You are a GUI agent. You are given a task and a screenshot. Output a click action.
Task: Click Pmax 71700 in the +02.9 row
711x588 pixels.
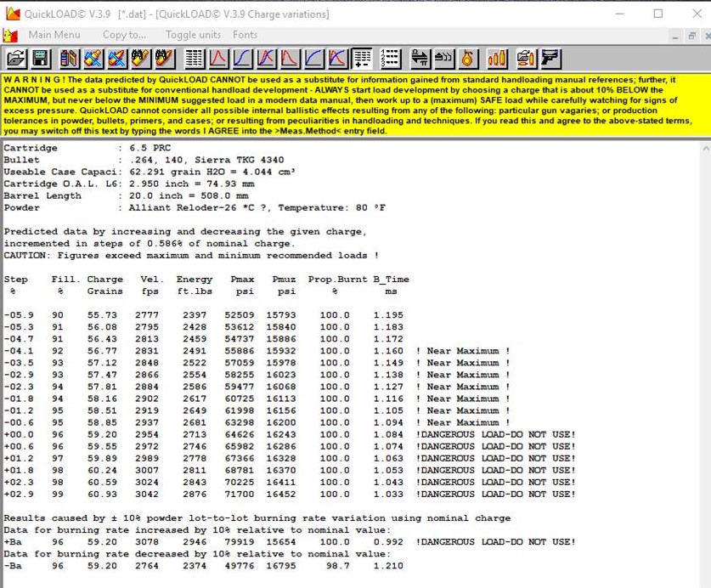click(240, 494)
